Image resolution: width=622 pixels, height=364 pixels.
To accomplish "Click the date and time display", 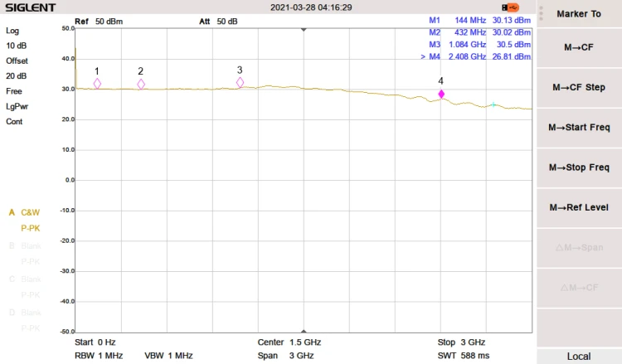I will click(311, 7).
